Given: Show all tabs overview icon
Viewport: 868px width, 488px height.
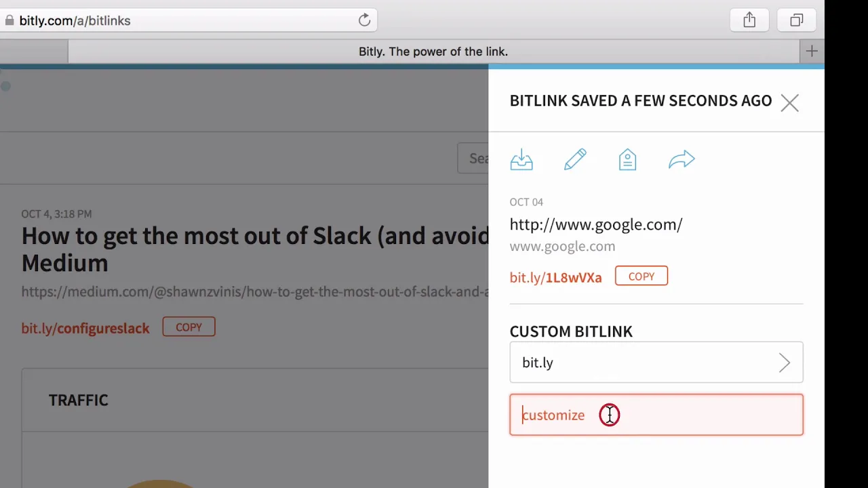Looking at the screenshot, I should pyautogui.click(x=797, y=20).
